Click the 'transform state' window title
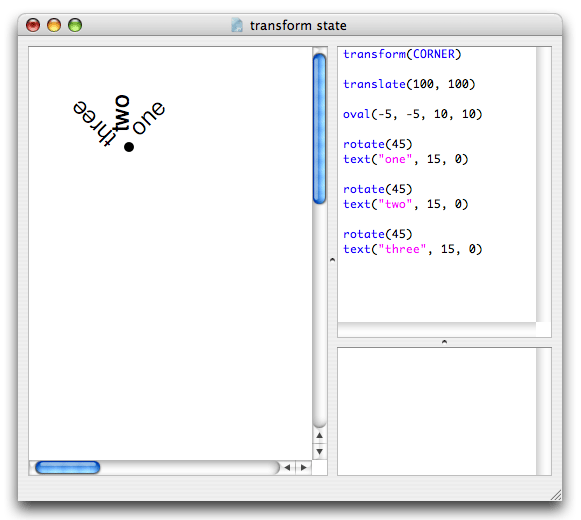581x520 pixels. pos(298,26)
